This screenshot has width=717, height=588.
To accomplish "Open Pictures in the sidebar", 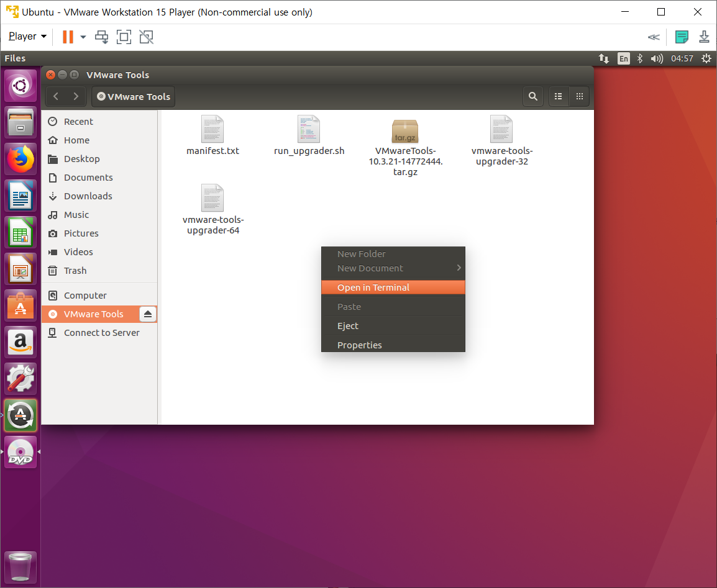I will point(99,233).
